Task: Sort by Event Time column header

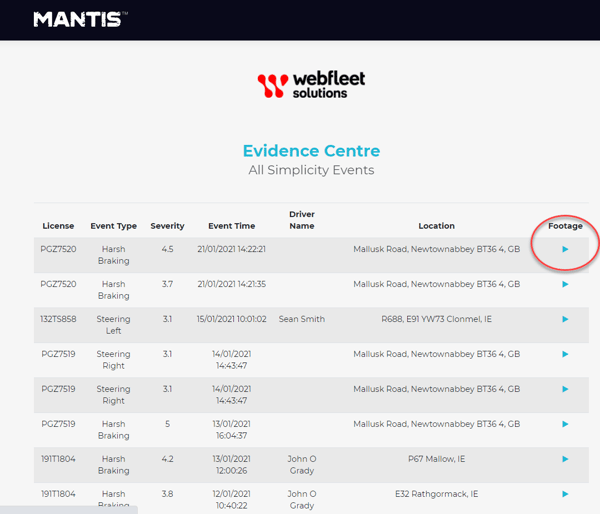Action: coord(231,226)
